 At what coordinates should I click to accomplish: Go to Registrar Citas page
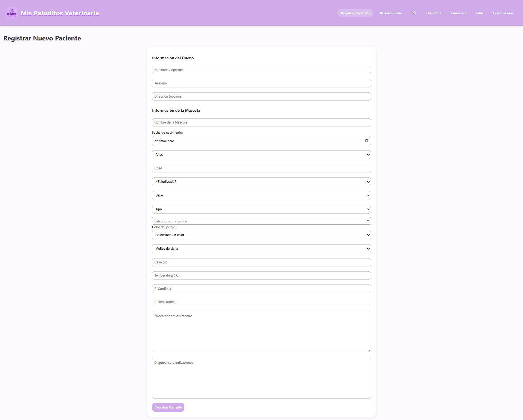391,13
